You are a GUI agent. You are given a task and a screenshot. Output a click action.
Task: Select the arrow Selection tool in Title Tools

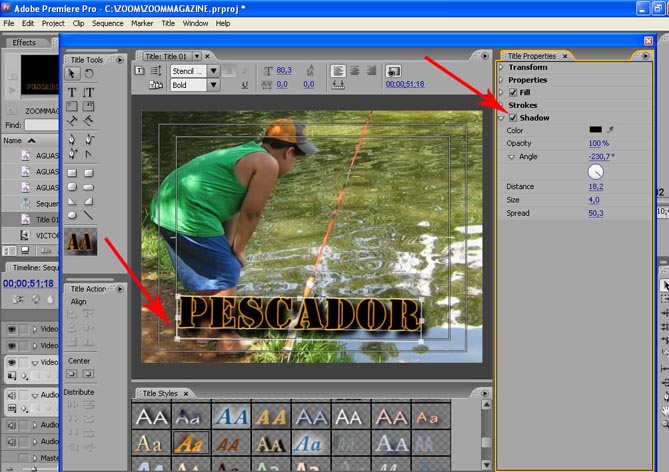[73, 74]
